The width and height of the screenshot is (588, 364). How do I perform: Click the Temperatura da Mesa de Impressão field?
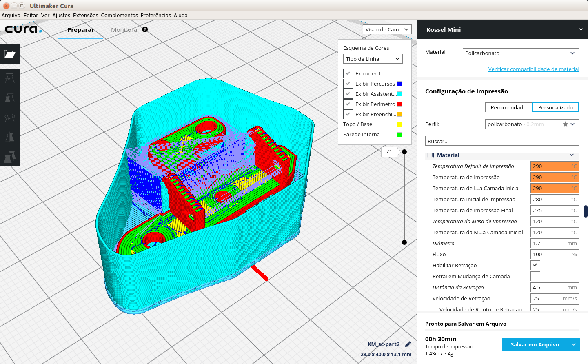pyautogui.click(x=555, y=221)
